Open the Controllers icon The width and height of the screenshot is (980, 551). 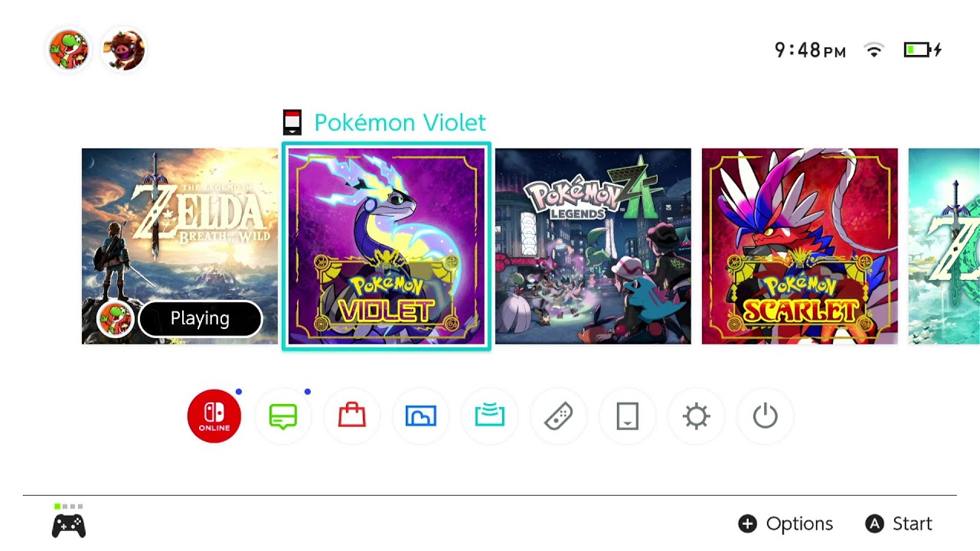point(559,416)
